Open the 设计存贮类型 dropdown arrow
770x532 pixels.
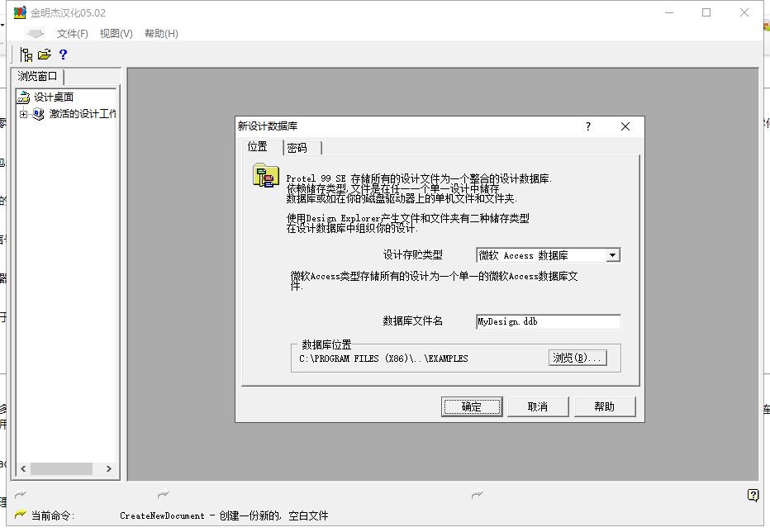pyautogui.click(x=612, y=255)
